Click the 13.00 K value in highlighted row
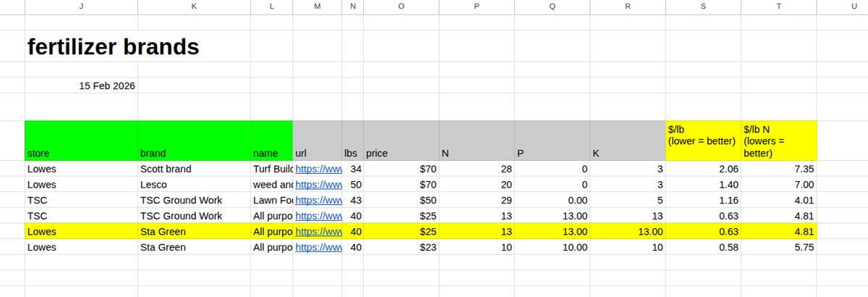The height and width of the screenshot is (297, 868). tap(628, 232)
